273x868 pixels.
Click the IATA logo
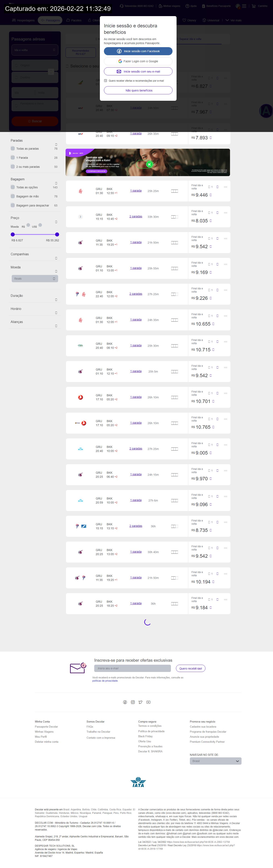[138, 782]
